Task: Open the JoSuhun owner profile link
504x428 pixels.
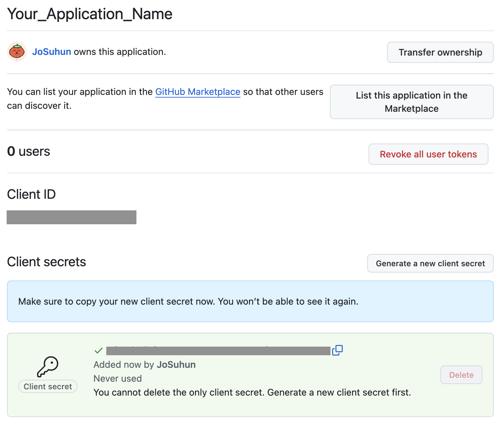Action: 52,52
